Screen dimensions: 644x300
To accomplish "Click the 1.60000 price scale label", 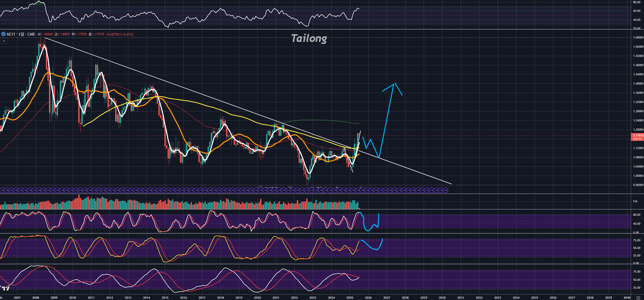I will [638, 37].
